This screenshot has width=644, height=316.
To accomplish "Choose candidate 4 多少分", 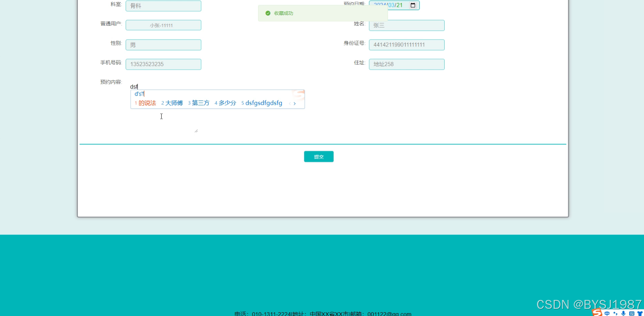I will (225, 103).
